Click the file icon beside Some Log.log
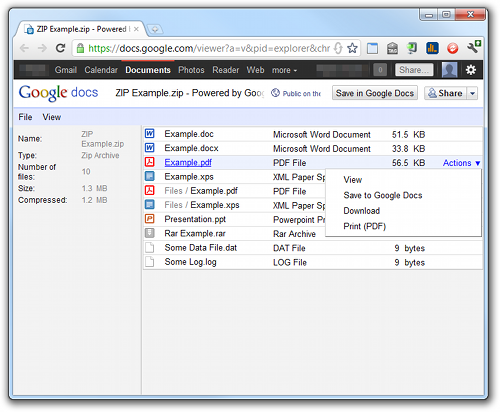The height and width of the screenshot is (412, 500). pos(150,262)
